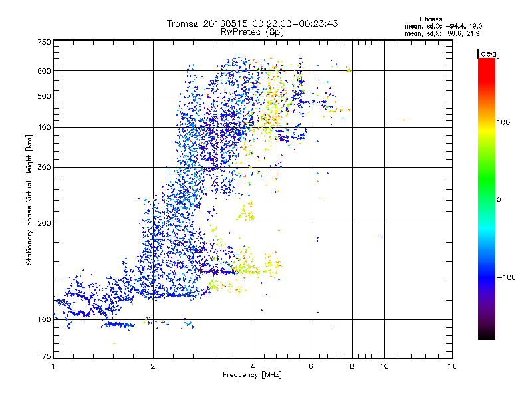Click the '6' tick label on the frequency axis
Screen dimensions: 532x399
[311, 366]
